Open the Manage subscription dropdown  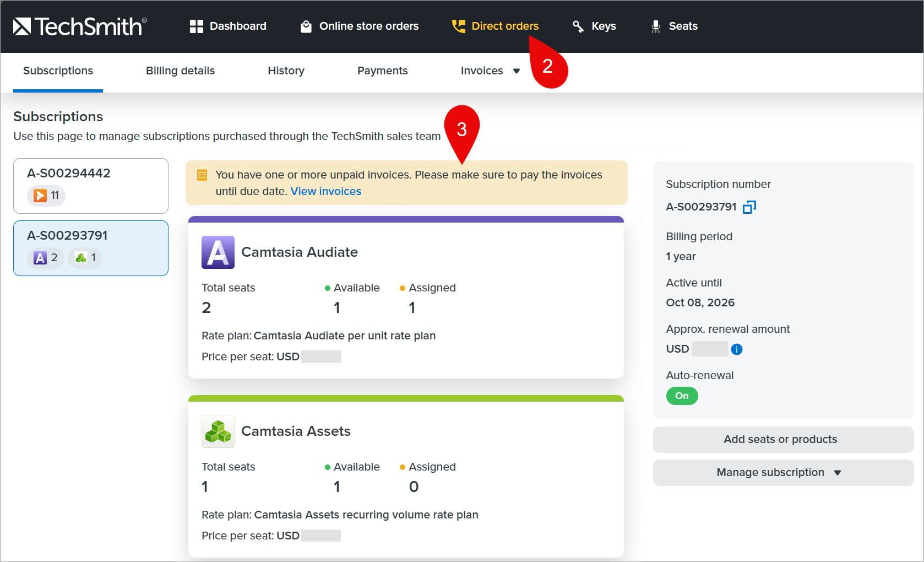click(x=783, y=473)
